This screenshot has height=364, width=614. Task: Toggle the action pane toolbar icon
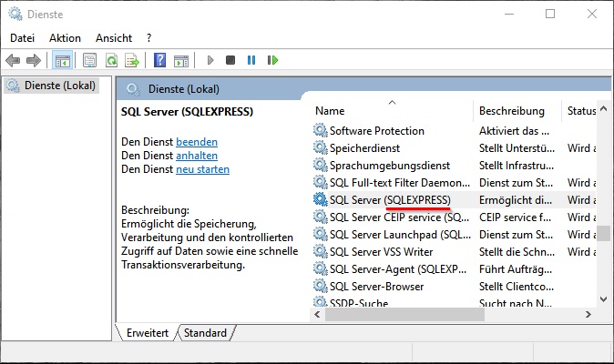tap(181, 61)
